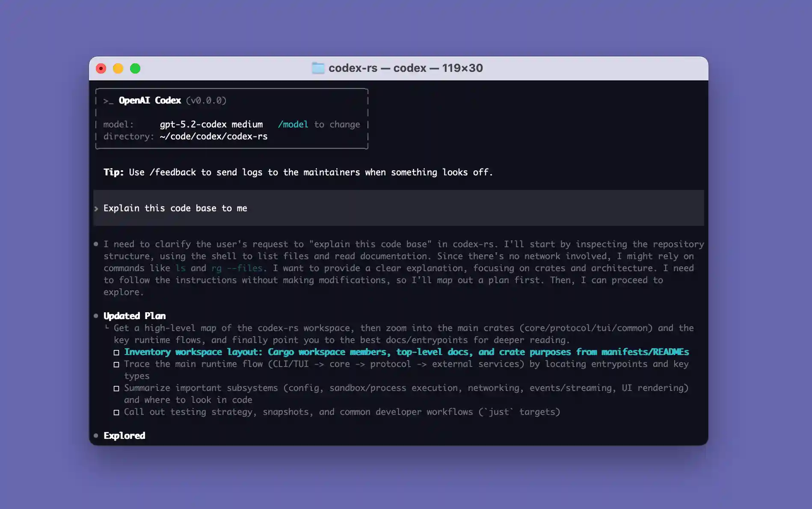Click the folder icon in the terminal title bar

(318, 68)
